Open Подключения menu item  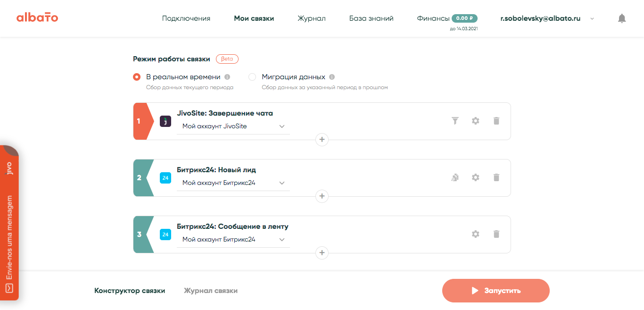(186, 18)
